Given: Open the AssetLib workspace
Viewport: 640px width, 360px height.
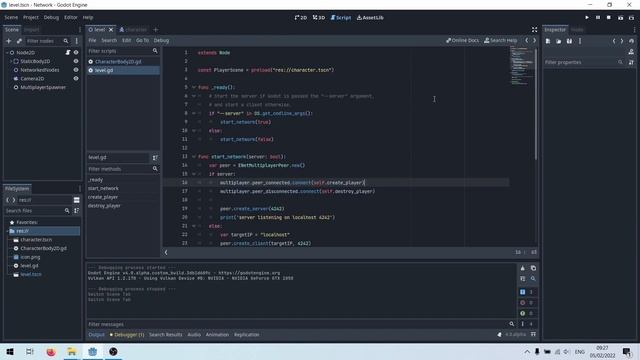Looking at the screenshot, I should point(370,18).
